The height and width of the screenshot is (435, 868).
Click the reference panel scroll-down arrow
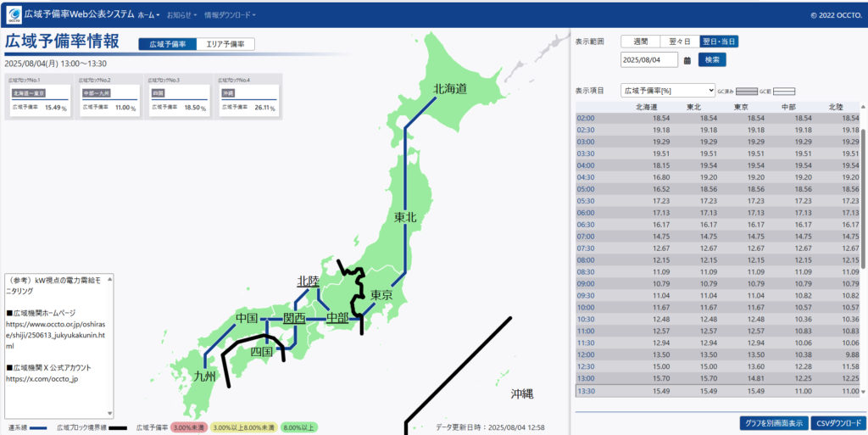109,414
